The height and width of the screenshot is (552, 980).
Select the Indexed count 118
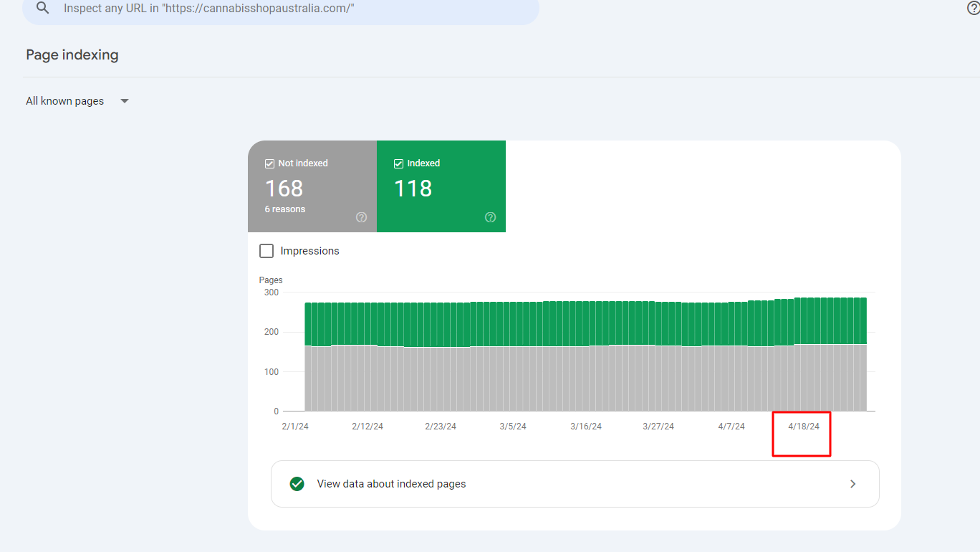(413, 189)
